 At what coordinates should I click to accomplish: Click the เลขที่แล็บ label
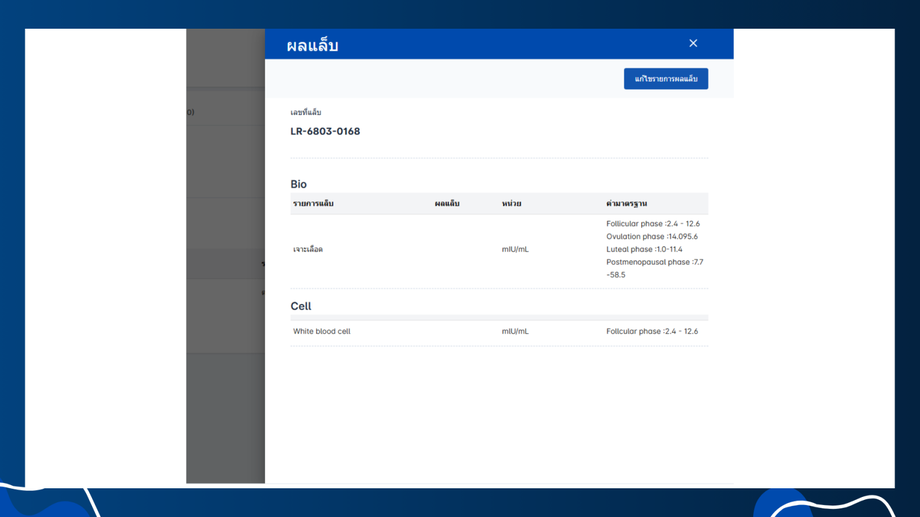click(x=306, y=112)
